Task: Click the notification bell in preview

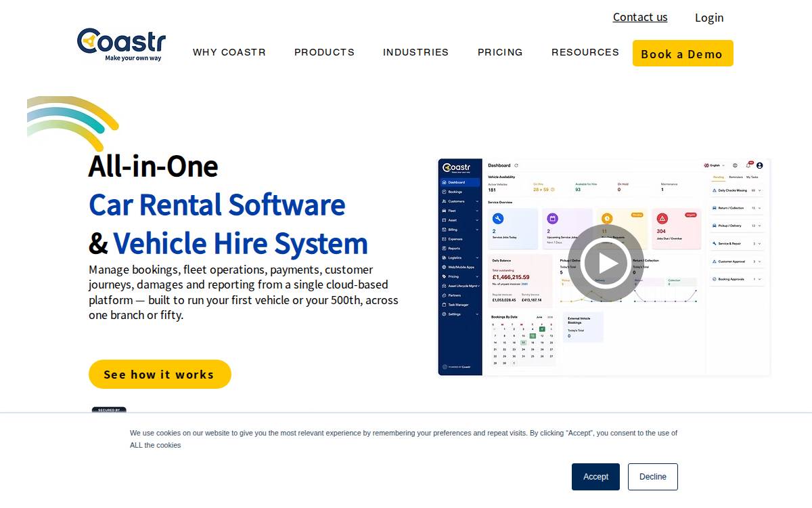Action: pos(748,165)
